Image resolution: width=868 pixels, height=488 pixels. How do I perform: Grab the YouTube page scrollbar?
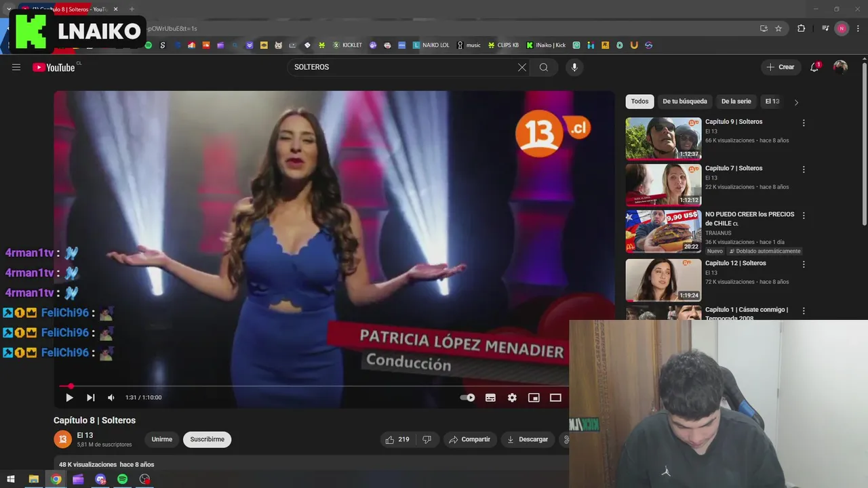click(865, 144)
